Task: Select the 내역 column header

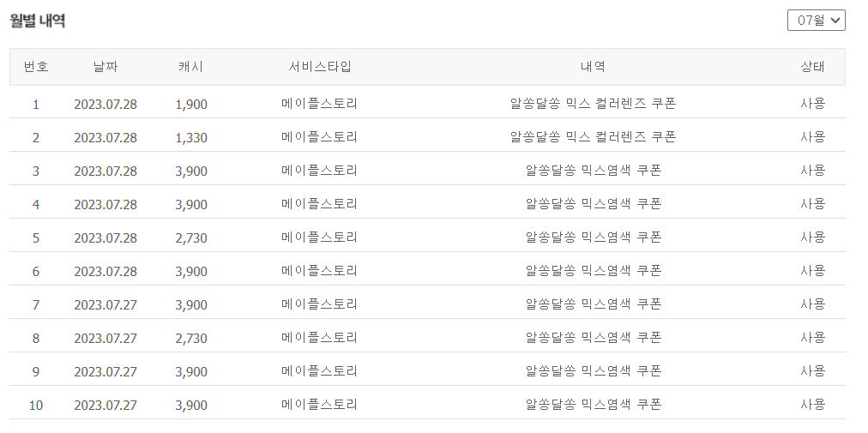Action: 593,67
